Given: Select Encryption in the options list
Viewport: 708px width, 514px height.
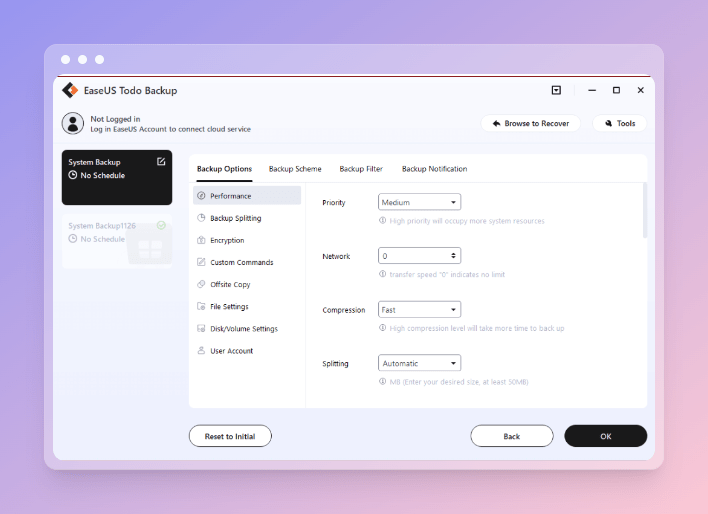Looking at the screenshot, I should [247, 240].
